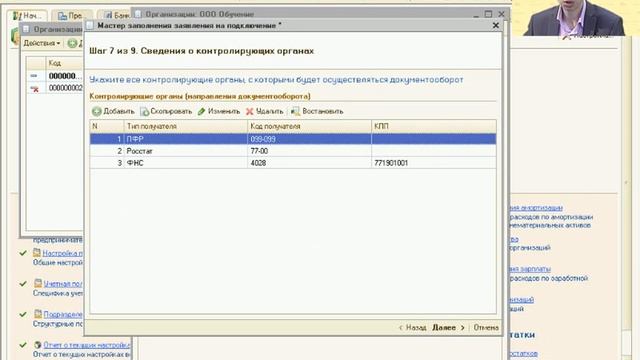This screenshot has height=360, width=640.
Task: Go to next step with Далее
Action: 448,327
